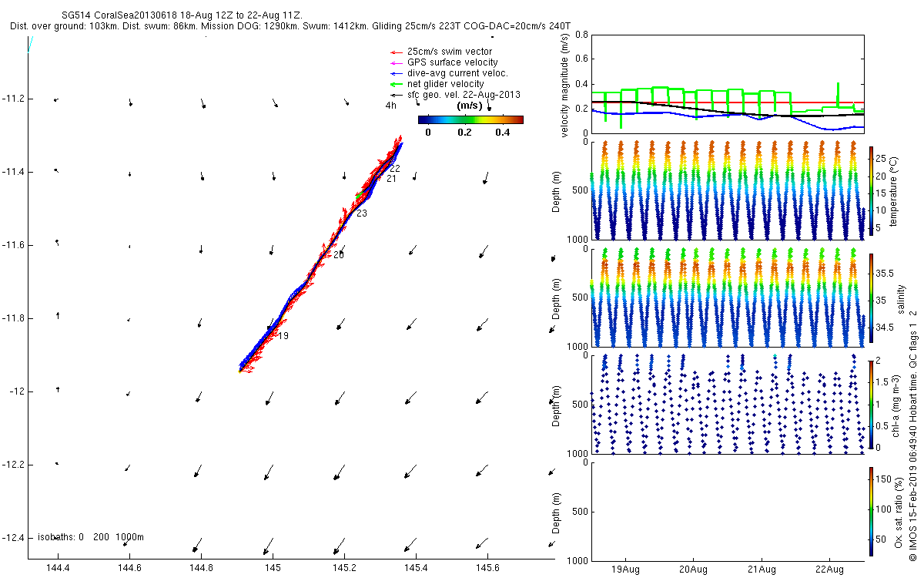Screen dimensions: 924x578
Task: Click longitude tick label '145.4'
Action: coord(416,568)
